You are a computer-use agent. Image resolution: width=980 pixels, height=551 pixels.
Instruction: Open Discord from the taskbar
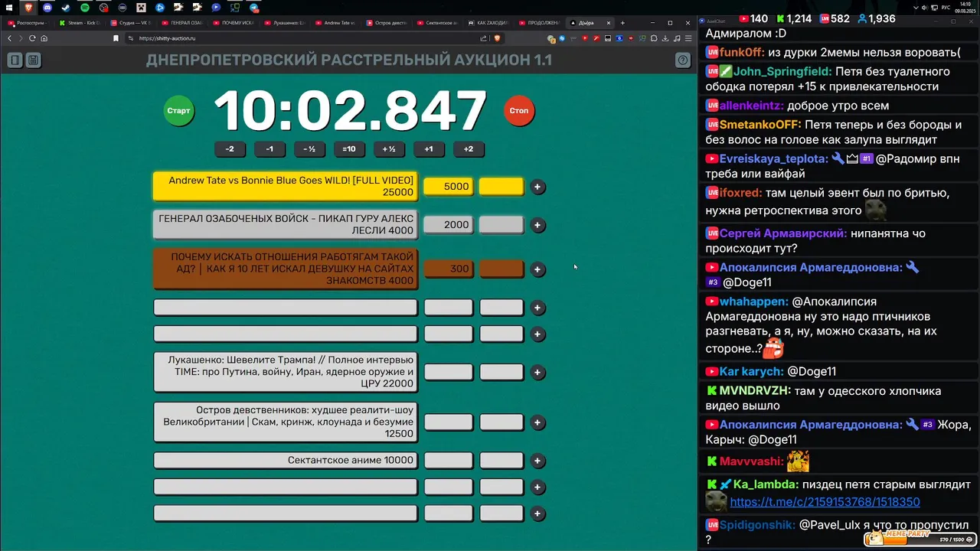47,8
